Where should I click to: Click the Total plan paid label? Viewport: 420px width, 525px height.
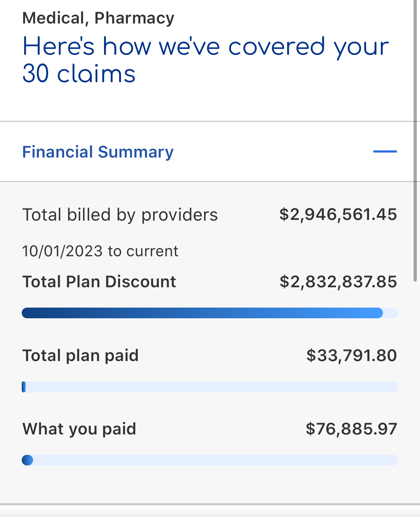point(81,355)
